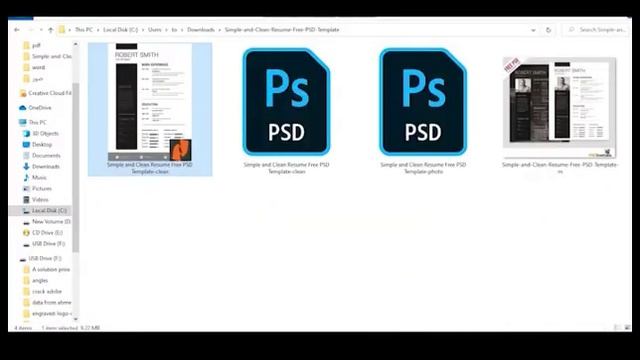Open 'engraved logo' folder in sidebar
640x360 pixels.
[47, 313]
